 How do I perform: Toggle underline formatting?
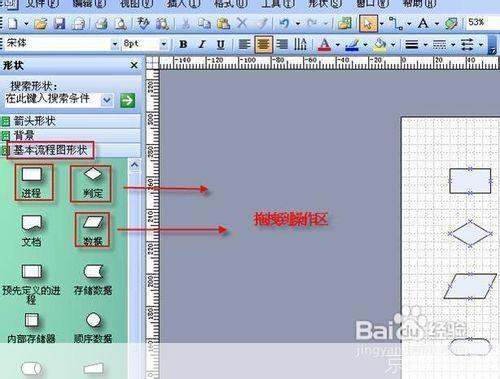(x=220, y=44)
